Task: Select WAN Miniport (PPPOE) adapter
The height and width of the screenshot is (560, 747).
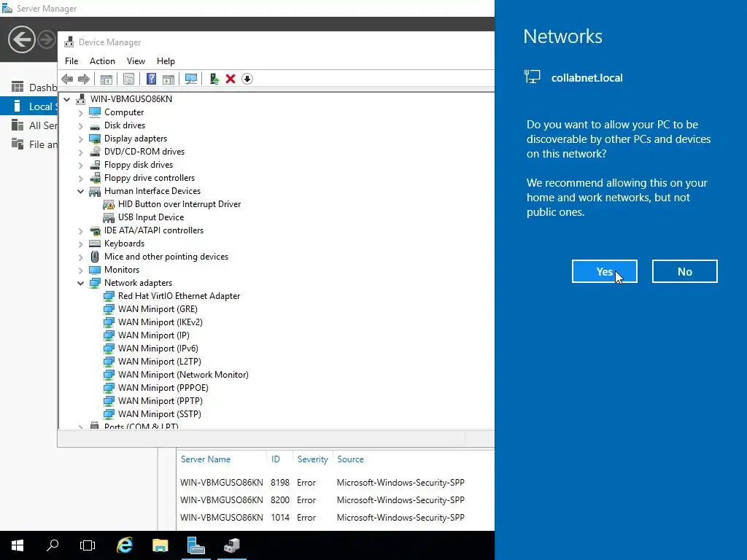Action: pyautogui.click(x=163, y=388)
